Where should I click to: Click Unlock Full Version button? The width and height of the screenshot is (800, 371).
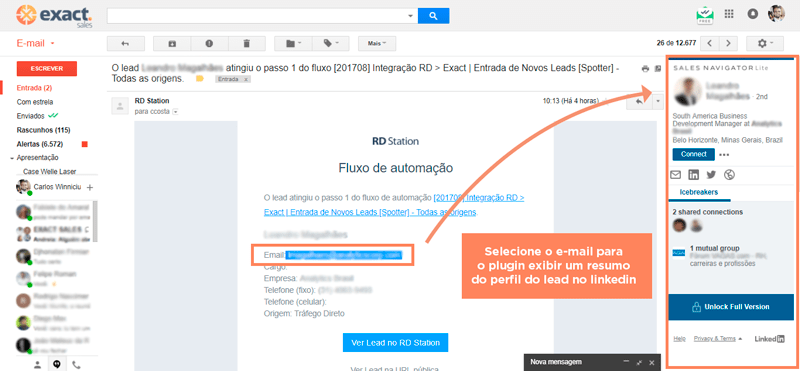click(x=731, y=307)
